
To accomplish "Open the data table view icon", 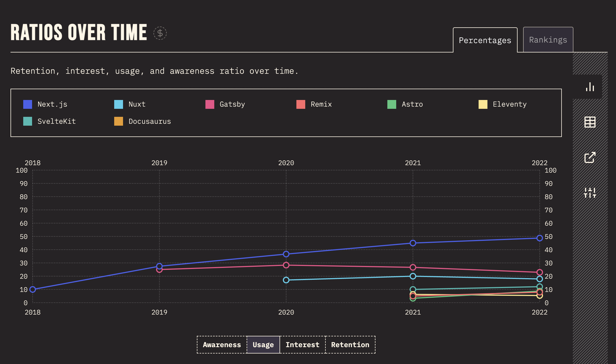I will (x=590, y=122).
